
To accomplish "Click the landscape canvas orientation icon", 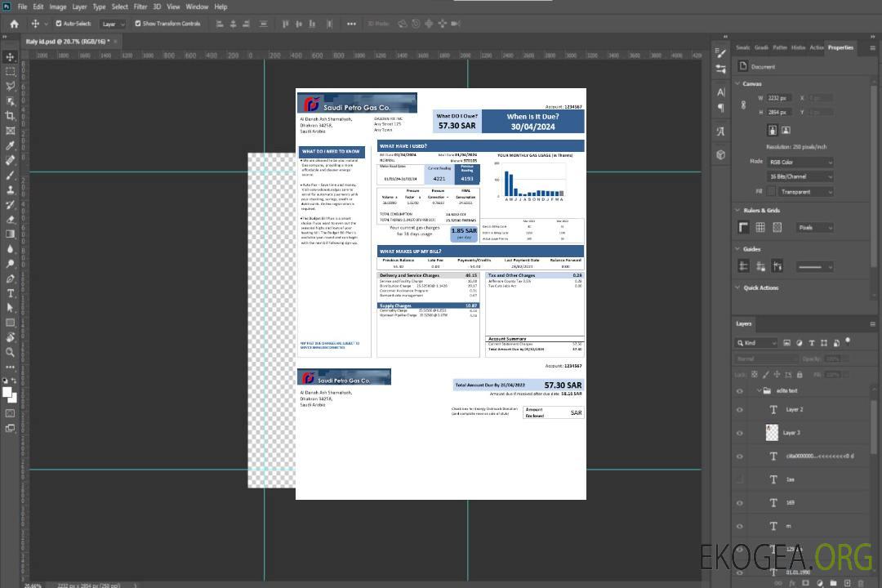I will (x=786, y=130).
